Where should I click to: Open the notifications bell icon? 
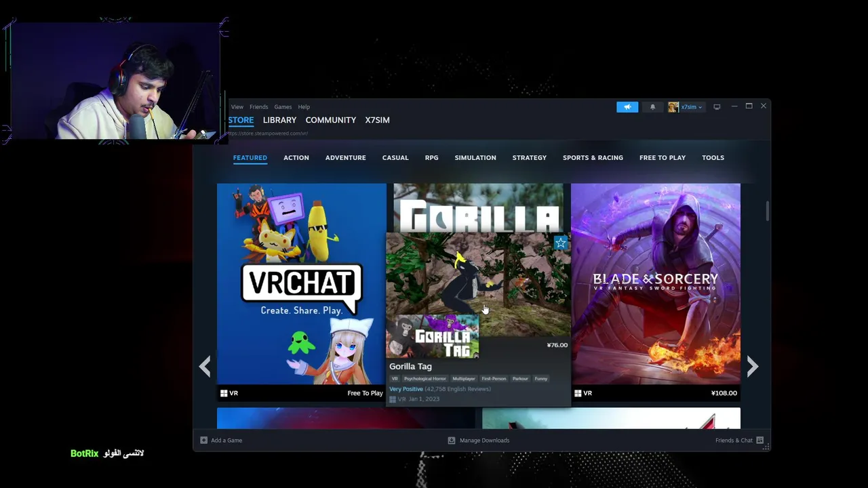click(653, 107)
